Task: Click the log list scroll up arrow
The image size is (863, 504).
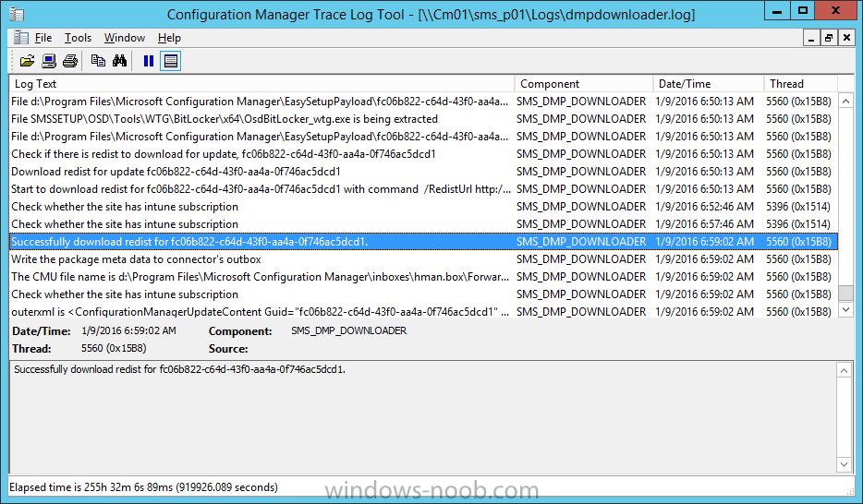Action: click(846, 101)
